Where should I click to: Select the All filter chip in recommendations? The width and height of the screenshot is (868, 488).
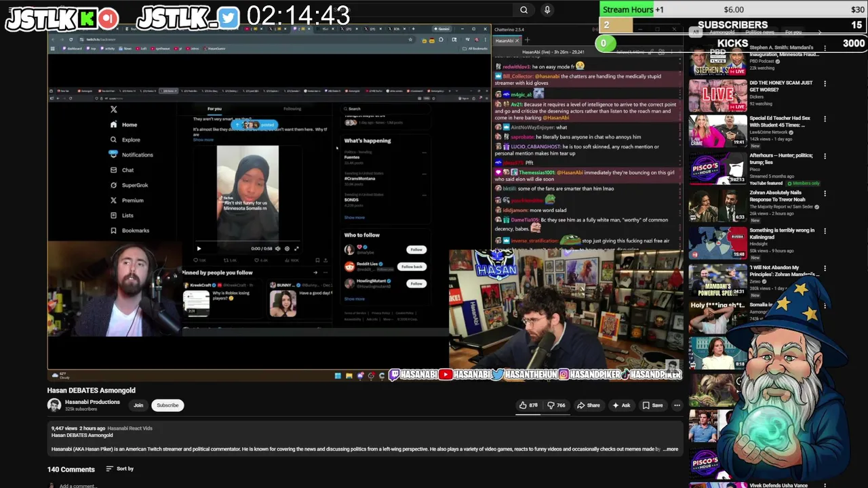[695, 32]
